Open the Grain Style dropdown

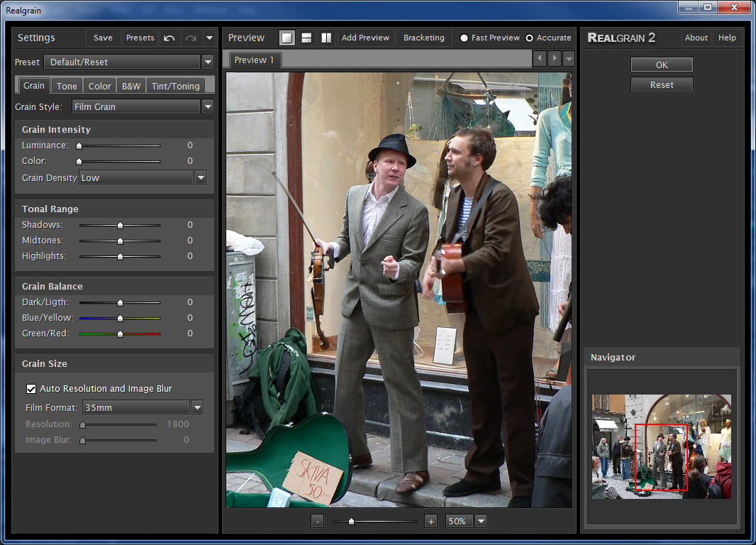[x=208, y=106]
